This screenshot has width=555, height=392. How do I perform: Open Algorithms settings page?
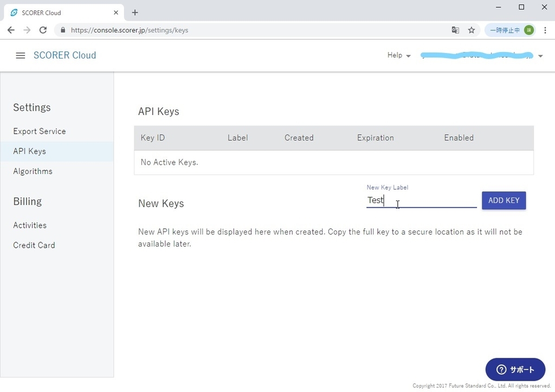(x=33, y=171)
